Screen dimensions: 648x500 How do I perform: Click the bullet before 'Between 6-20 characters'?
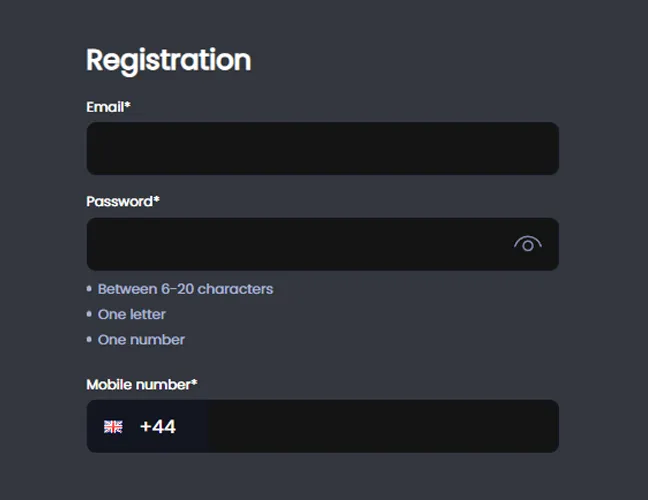pyautogui.click(x=90, y=290)
